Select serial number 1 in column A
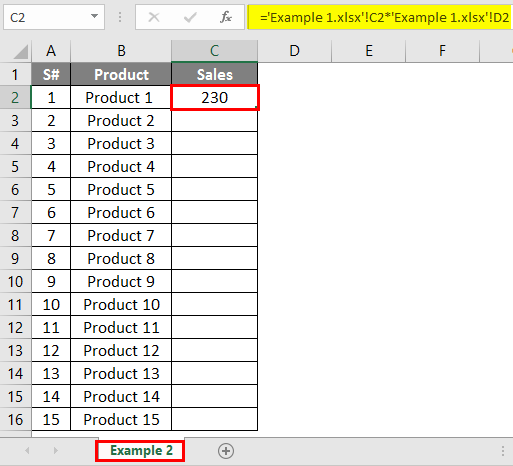 coord(51,97)
